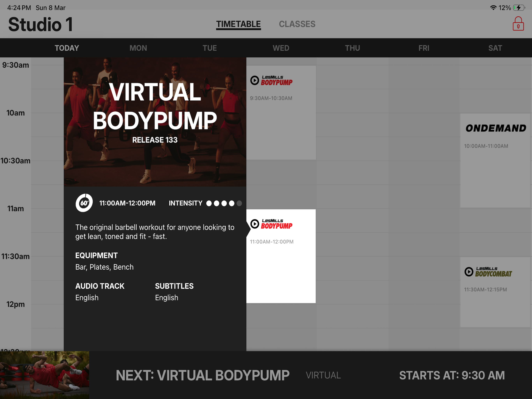Click the fifth dimmed intensity dot

(239, 203)
